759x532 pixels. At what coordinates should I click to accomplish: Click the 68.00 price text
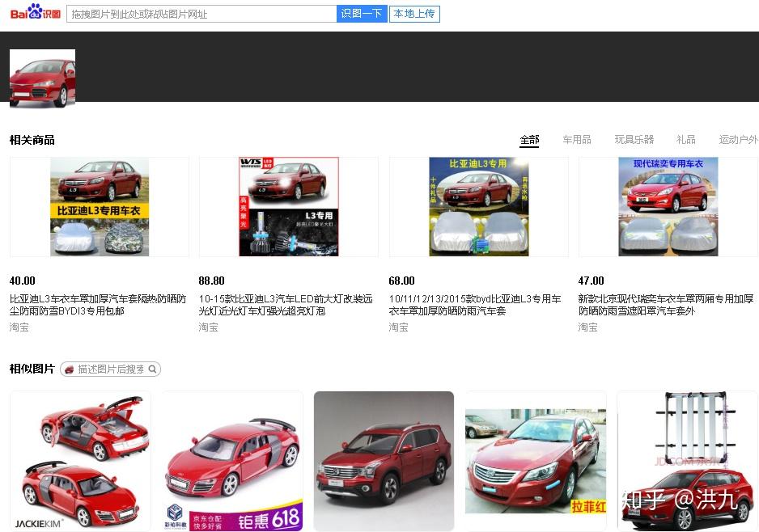click(402, 281)
